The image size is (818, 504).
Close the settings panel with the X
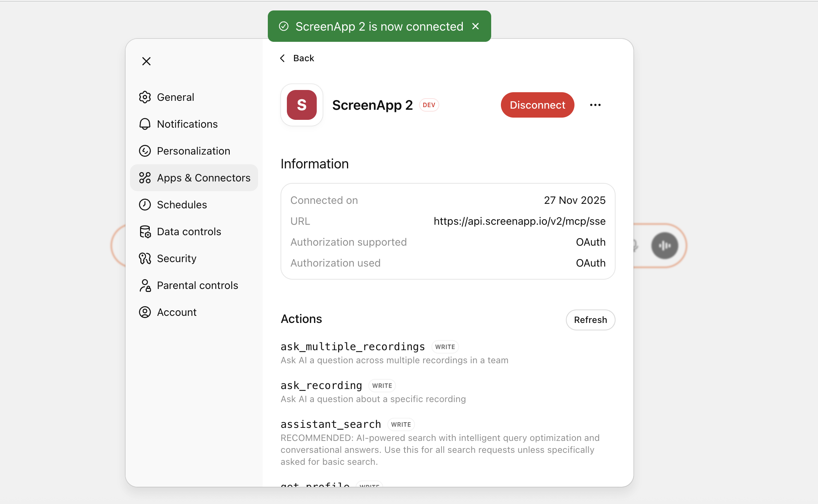pyautogui.click(x=146, y=61)
